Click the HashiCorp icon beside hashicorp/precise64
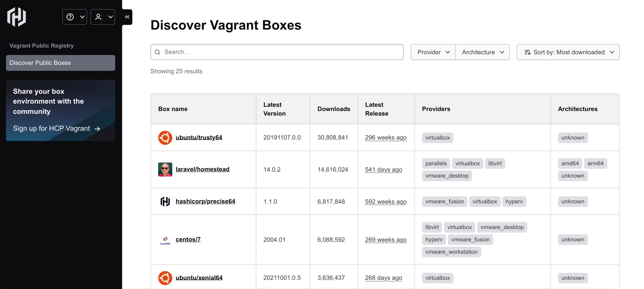The height and width of the screenshot is (289, 644). coord(165,202)
